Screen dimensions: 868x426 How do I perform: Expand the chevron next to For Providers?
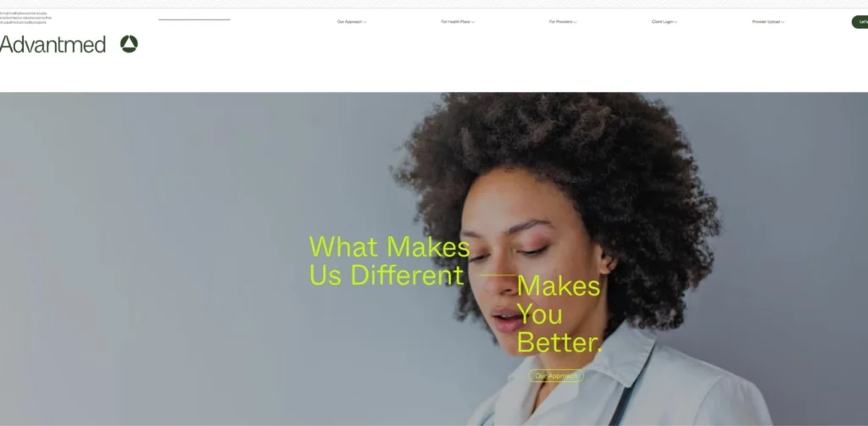[x=576, y=22]
